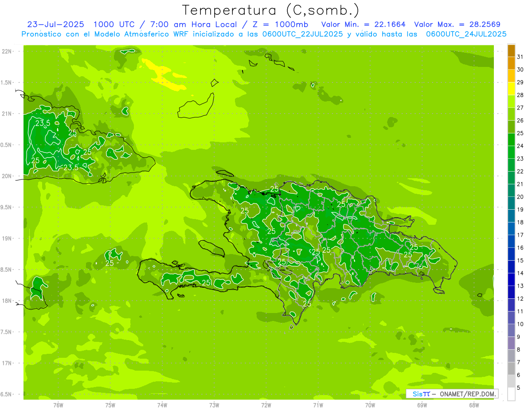Click the '19N' latitude axis label
This screenshot has width=532, height=411.
click(6, 239)
